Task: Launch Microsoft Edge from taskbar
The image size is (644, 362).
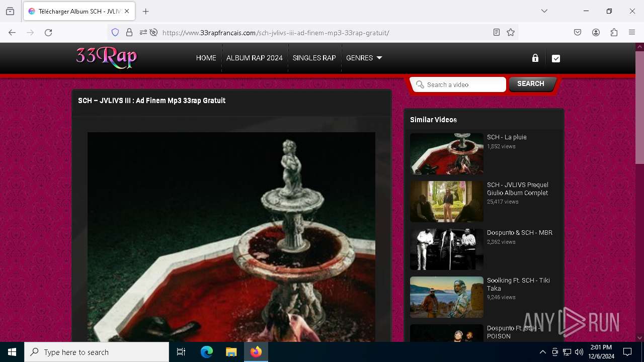Action: 207,352
